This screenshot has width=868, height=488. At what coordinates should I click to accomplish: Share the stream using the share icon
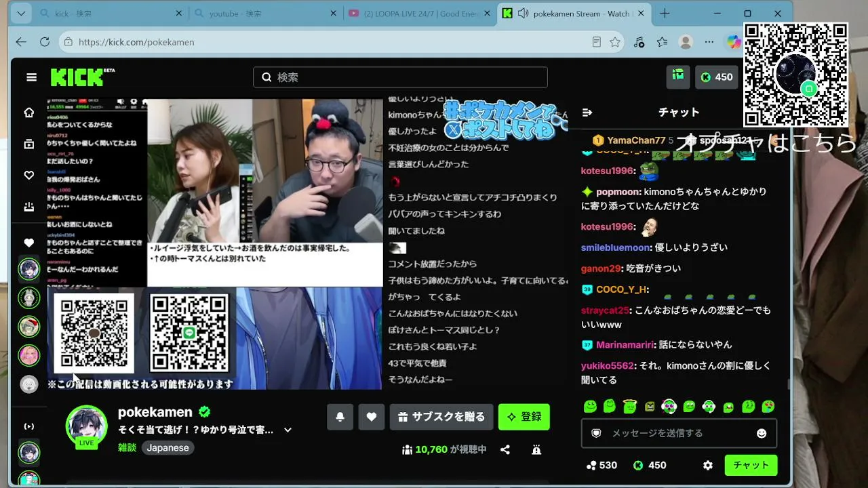pos(505,449)
